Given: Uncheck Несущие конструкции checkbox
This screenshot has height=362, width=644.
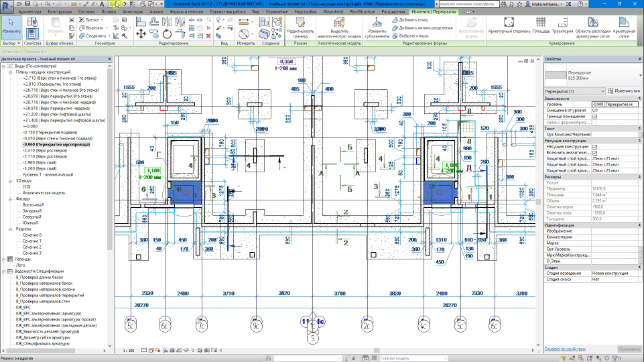Looking at the screenshot, I should pyautogui.click(x=594, y=147).
